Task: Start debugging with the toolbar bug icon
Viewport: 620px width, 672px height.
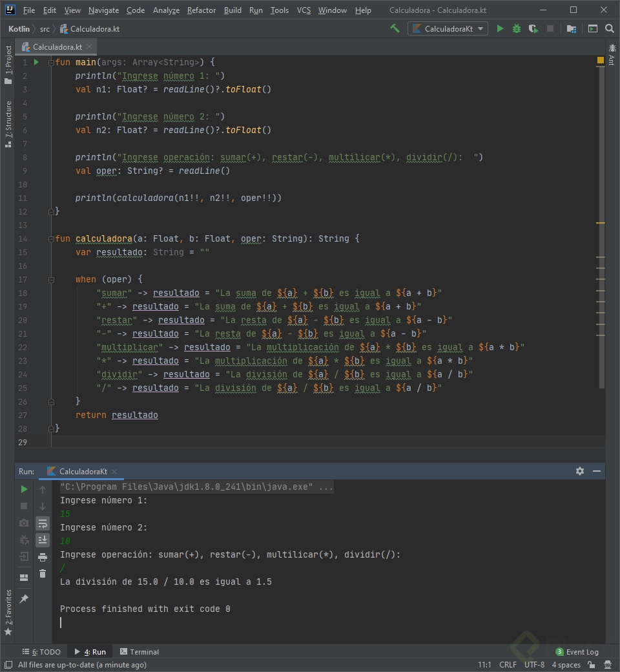Action: [516, 28]
